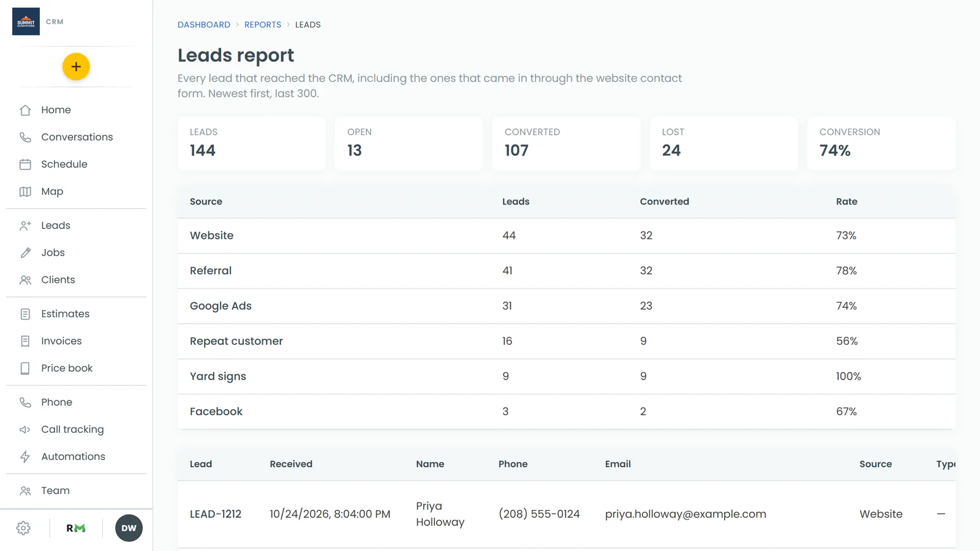Click the Automations lightning bolt icon
This screenshot has height=551, width=980.
25,457
